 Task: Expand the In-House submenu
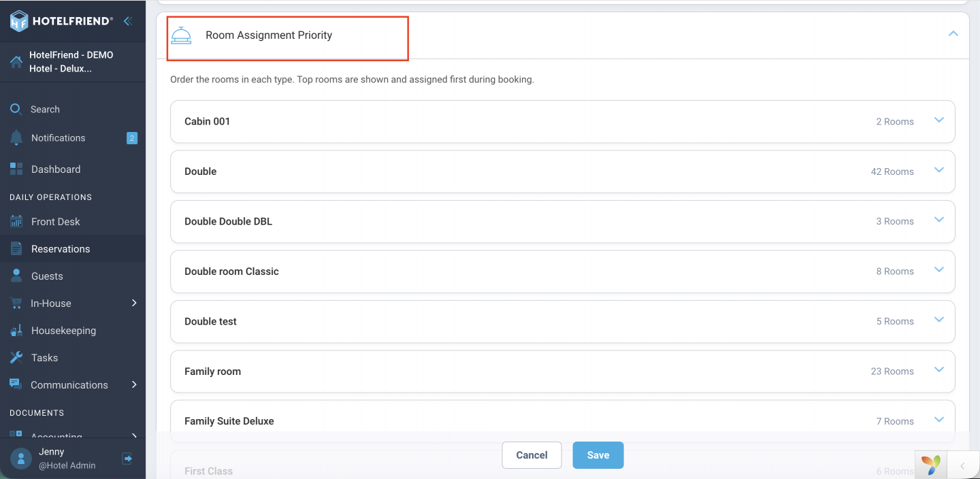pos(134,303)
